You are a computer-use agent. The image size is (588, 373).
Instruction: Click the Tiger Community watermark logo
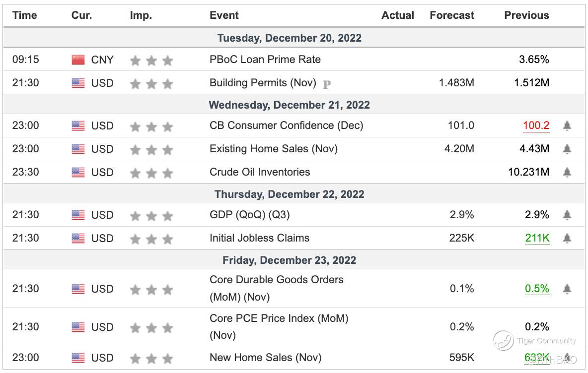pyautogui.click(x=504, y=341)
